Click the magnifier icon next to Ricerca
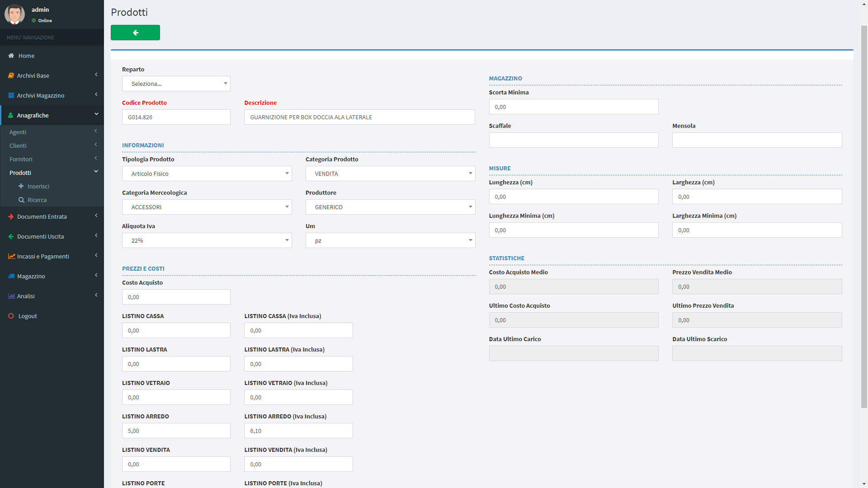Screen dimensions: 868x488 tap(21, 200)
